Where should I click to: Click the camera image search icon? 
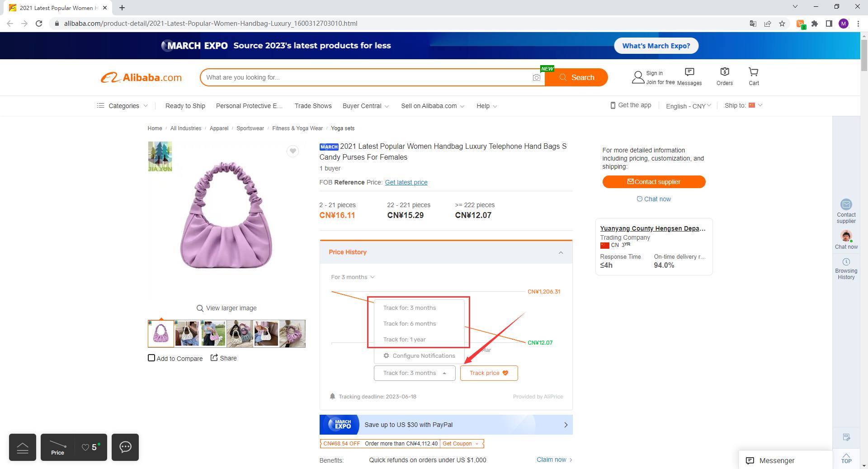tap(537, 77)
